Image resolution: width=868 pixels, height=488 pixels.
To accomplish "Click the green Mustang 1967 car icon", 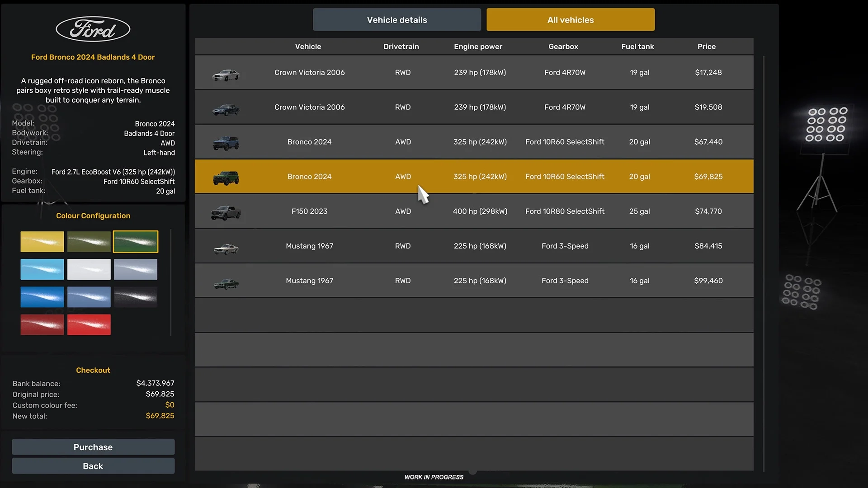I will coord(226,283).
